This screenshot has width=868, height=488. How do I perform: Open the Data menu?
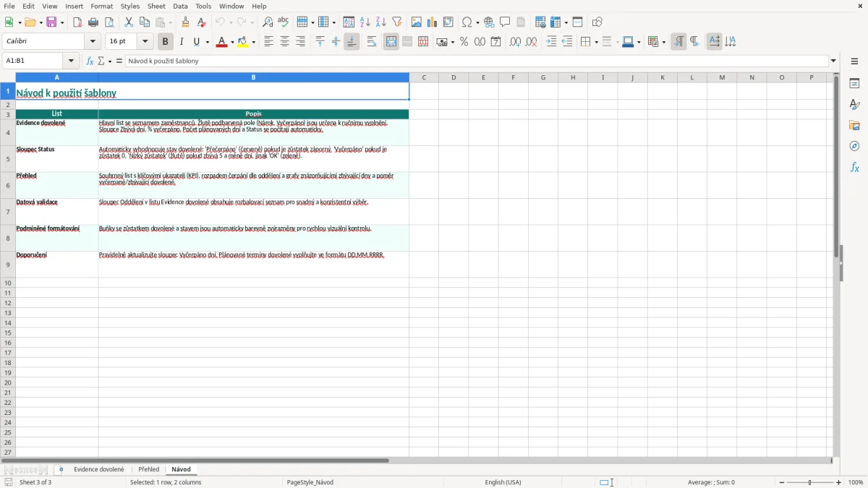(x=180, y=6)
